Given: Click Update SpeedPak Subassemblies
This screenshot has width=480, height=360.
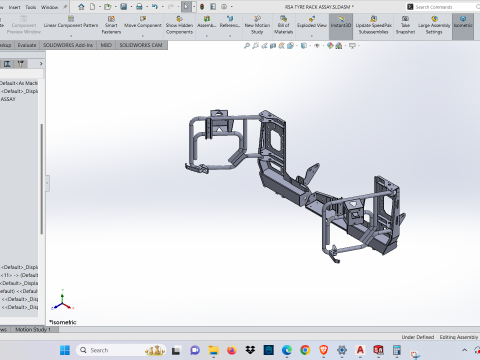Looking at the screenshot, I should coord(374,25).
